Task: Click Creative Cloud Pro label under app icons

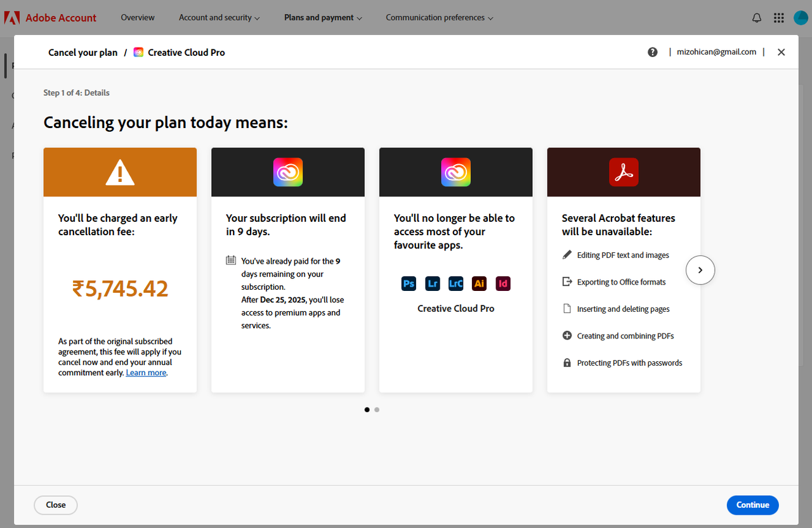Action: (x=456, y=309)
